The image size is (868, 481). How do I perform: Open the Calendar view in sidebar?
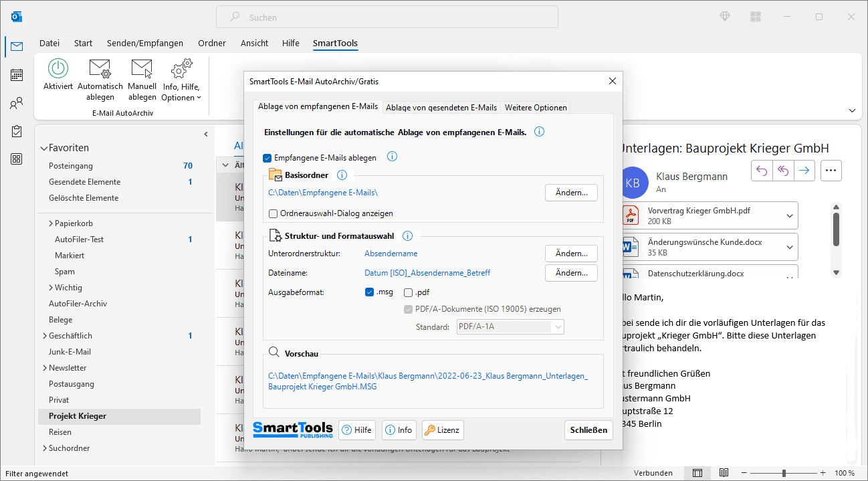point(17,75)
